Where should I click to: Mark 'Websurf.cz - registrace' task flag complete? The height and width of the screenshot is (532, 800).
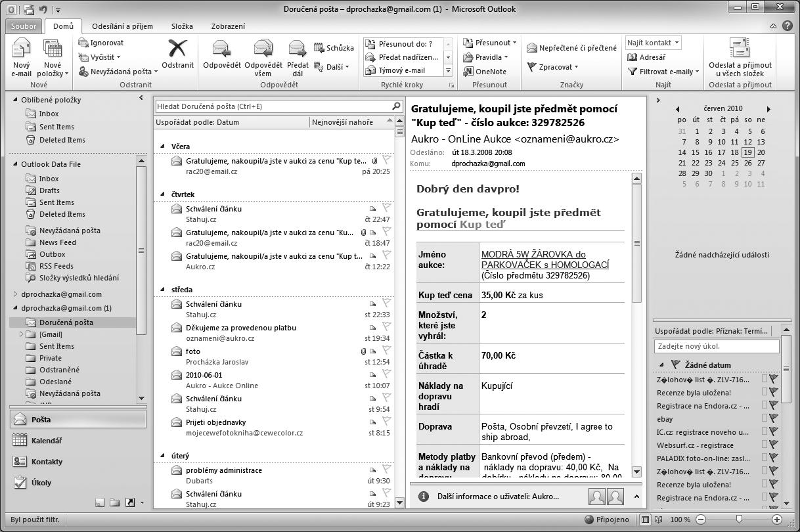774,445
